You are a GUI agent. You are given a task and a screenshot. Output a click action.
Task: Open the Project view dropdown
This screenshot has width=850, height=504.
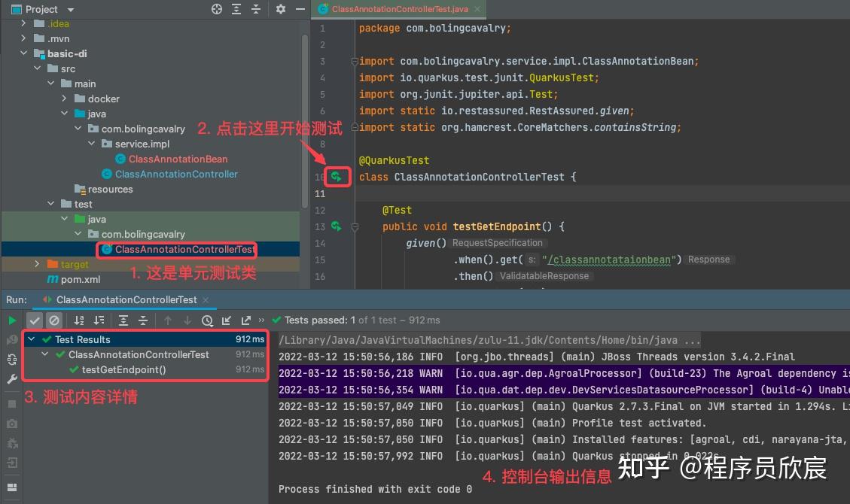(x=71, y=10)
